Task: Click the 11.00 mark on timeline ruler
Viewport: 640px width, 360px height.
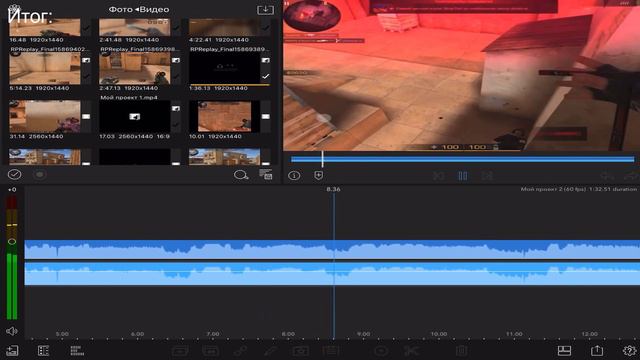Action: (514, 334)
